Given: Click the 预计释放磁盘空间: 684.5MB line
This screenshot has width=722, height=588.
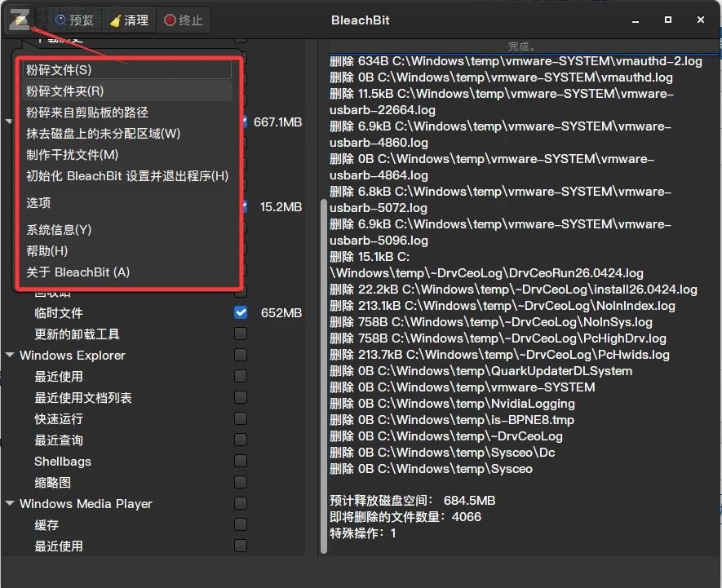Looking at the screenshot, I should [413, 501].
